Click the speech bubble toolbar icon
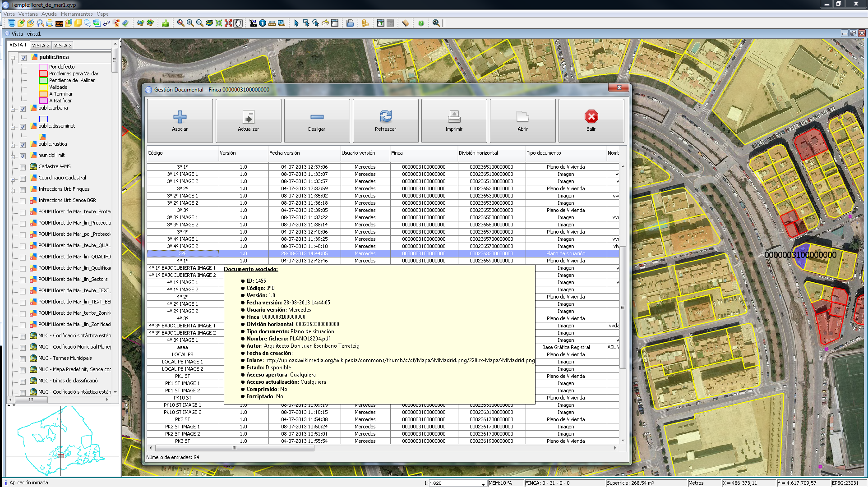 (88, 23)
